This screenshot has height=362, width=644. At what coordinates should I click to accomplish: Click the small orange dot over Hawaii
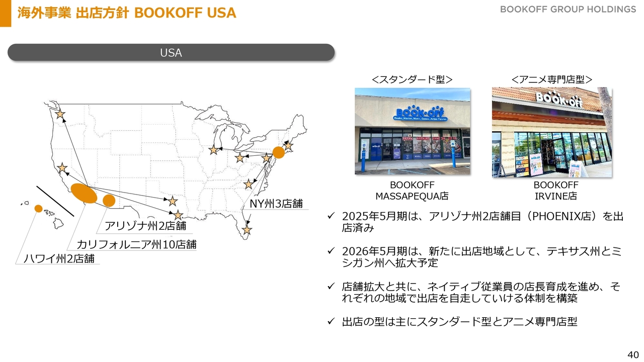[x=38, y=208]
